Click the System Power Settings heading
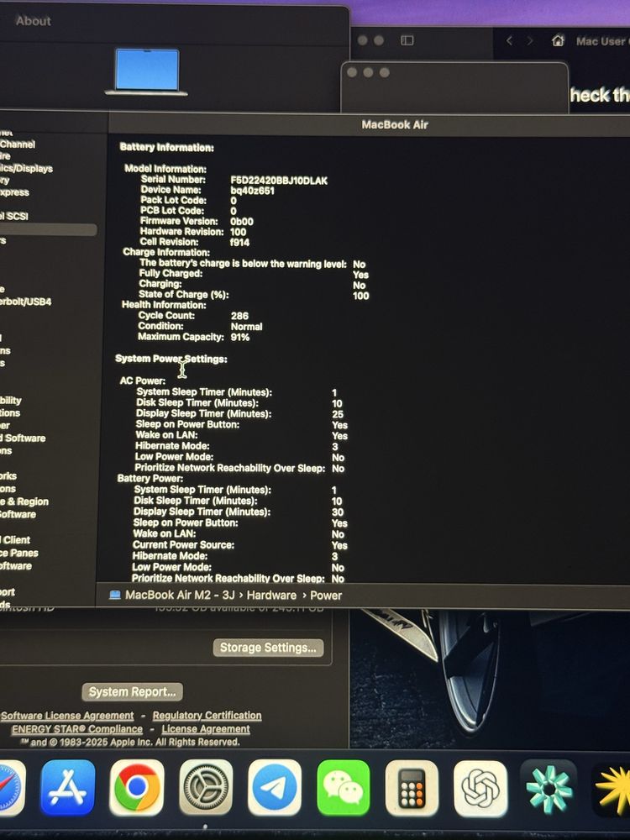The image size is (630, 840). (x=171, y=359)
